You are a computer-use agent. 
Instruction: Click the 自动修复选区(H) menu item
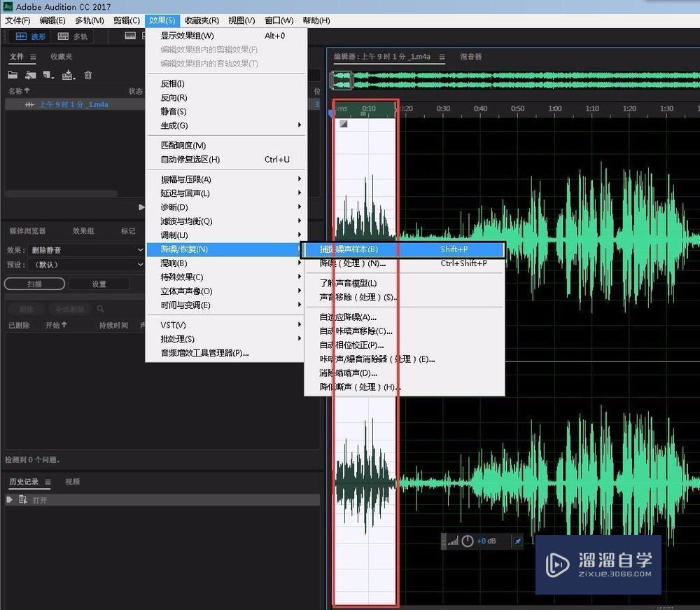click(x=226, y=160)
